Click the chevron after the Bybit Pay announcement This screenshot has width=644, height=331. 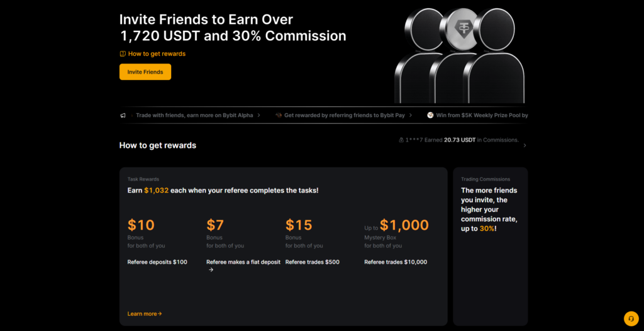411,116
